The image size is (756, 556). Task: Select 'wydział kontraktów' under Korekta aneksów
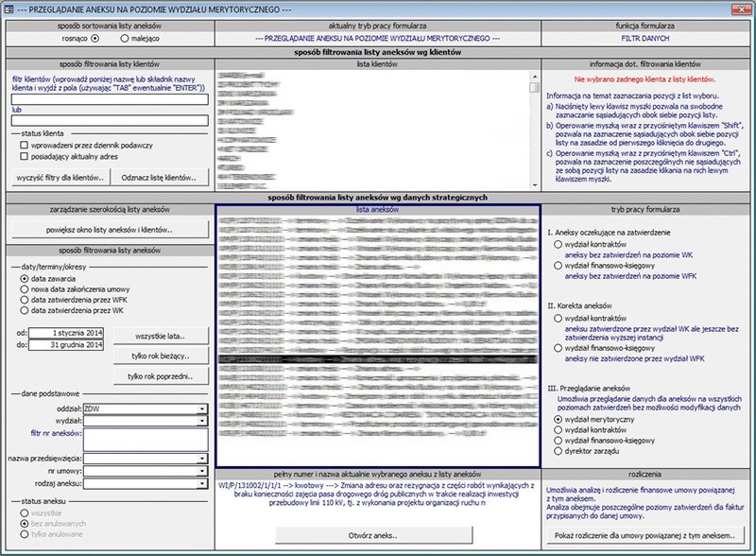pos(558,318)
